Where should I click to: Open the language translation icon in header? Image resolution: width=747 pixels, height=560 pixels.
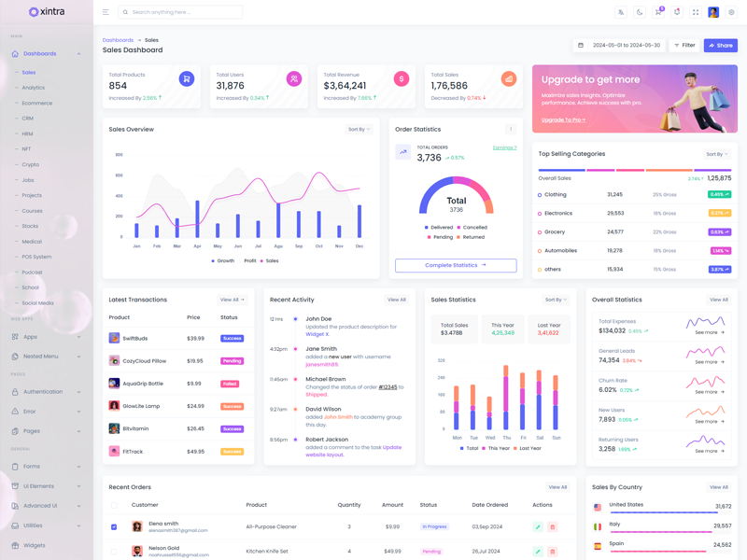pos(621,12)
